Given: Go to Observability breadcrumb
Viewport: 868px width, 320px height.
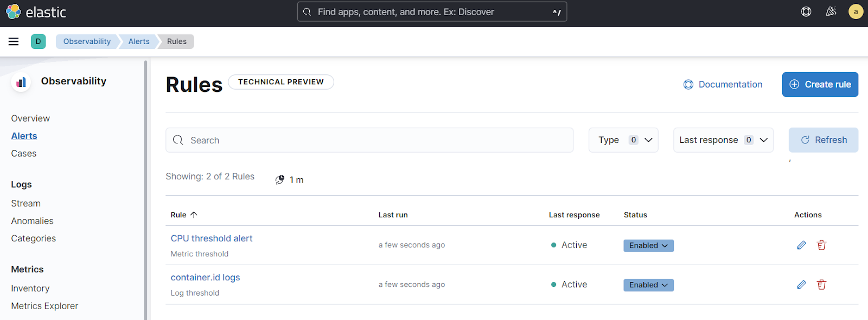Looking at the screenshot, I should coord(87,41).
